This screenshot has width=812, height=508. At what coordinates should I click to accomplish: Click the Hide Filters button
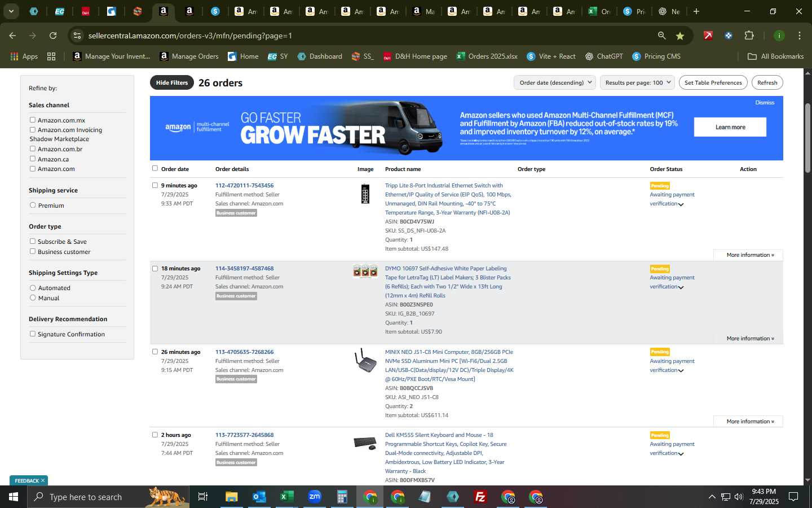172,82
